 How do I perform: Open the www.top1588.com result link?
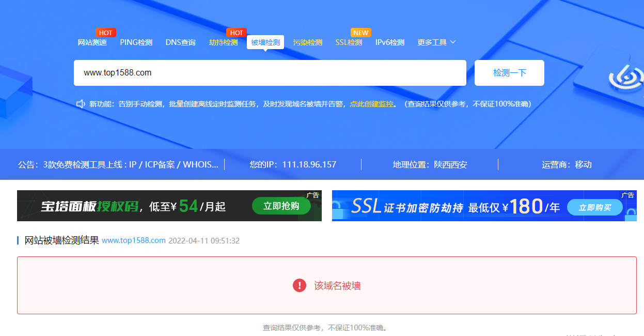134,240
